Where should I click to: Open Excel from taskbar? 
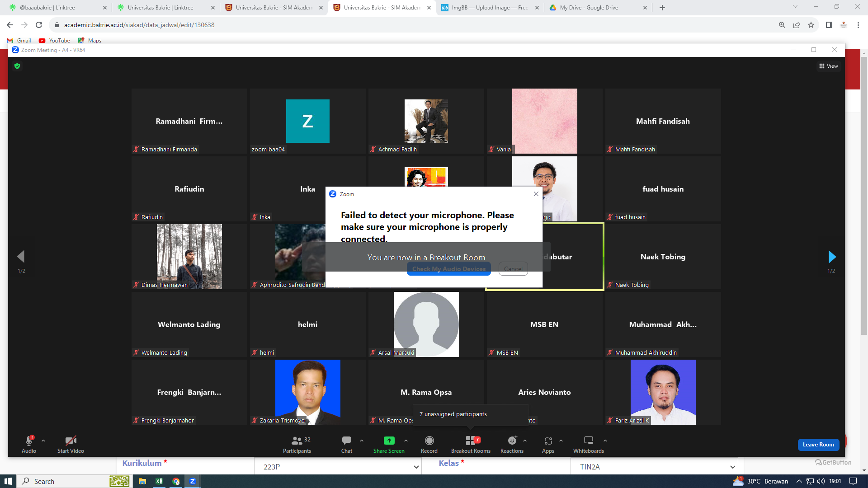coord(159,481)
